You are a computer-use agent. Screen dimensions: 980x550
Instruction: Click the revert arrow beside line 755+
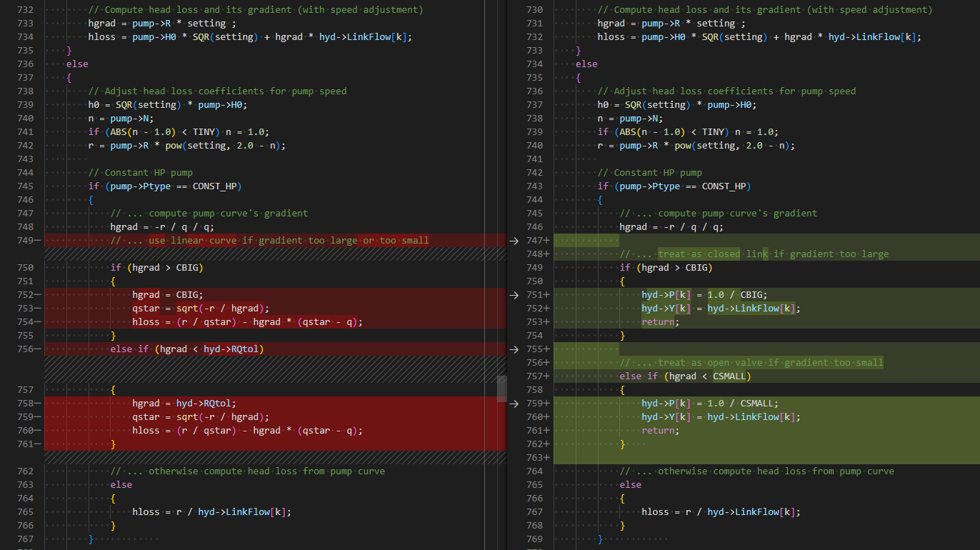click(514, 349)
